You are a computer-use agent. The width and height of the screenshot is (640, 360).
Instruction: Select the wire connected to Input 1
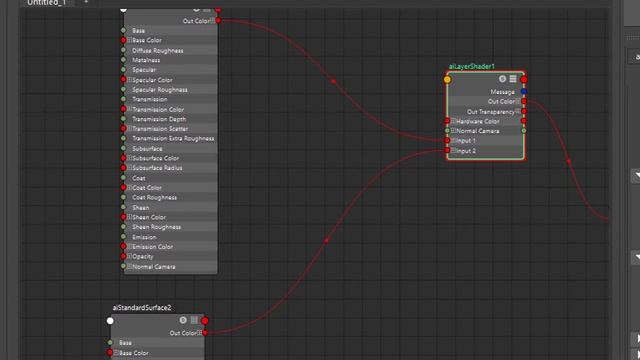(x=333, y=81)
